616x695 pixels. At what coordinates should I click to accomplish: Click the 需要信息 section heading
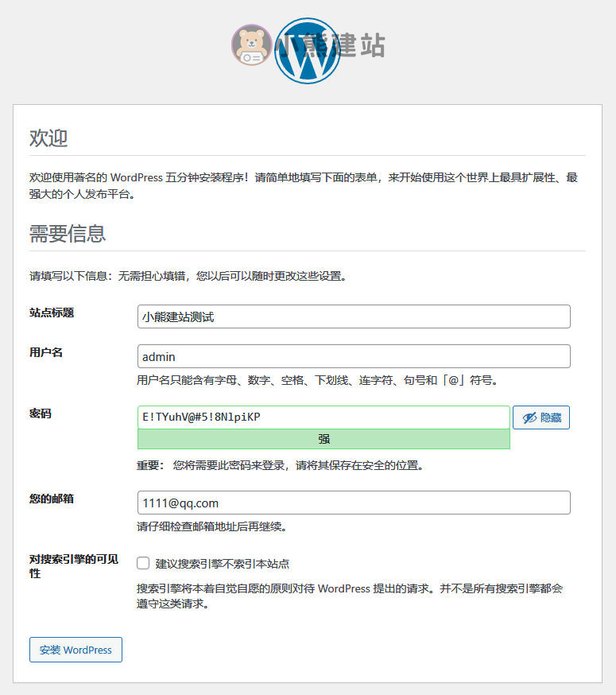pyautogui.click(x=68, y=233)
